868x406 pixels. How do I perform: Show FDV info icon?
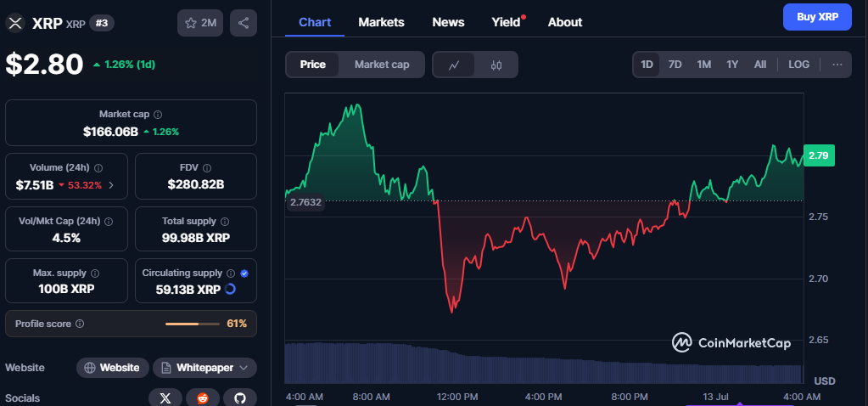pyautogui.click(x=207, y=168)
